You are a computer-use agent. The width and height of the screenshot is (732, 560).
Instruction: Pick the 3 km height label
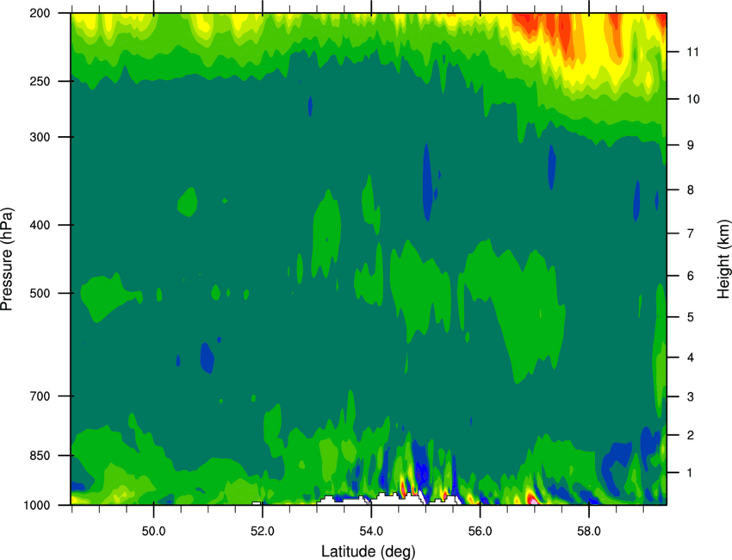pyautogui.click(x=691, y=397)
